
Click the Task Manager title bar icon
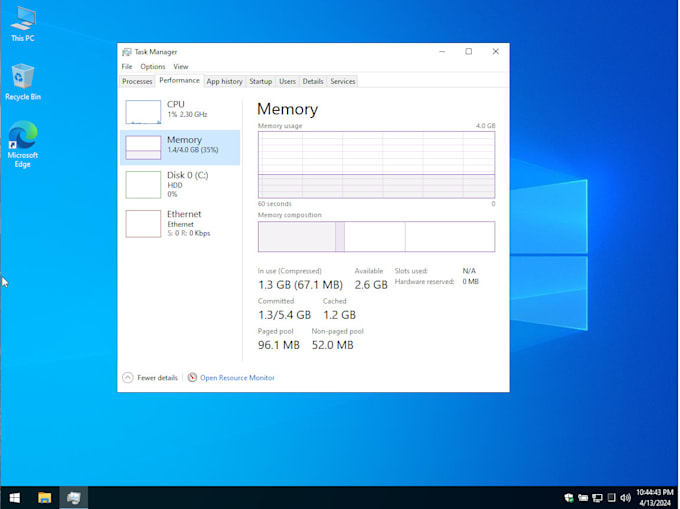click(127, 52)
